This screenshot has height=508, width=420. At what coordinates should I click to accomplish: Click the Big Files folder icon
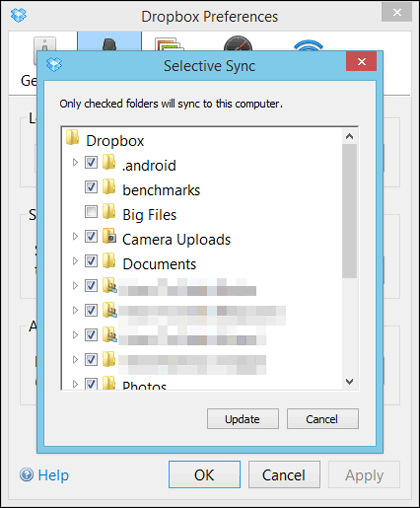click(x=109, y=211)
